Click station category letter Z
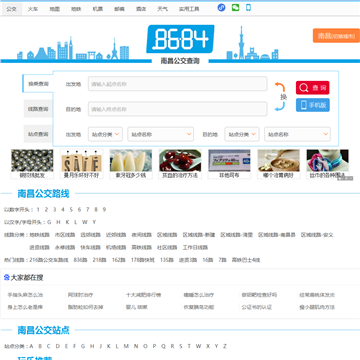 coord(225,346)
